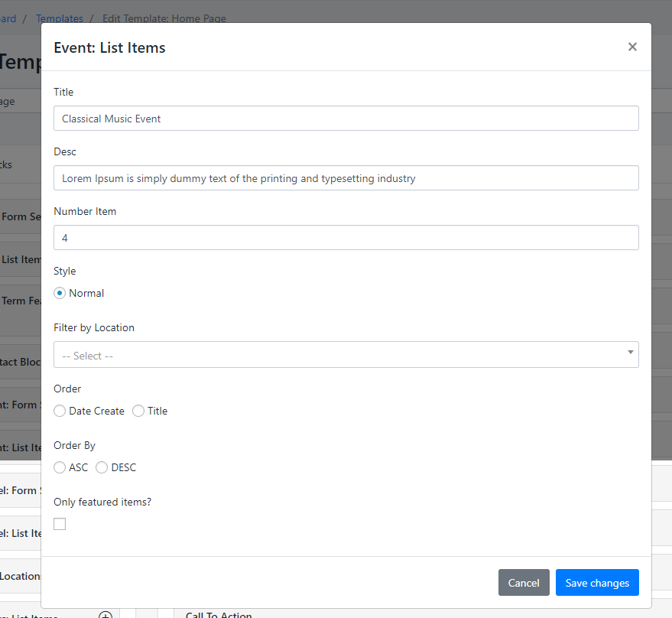Cancel the dialog with the Cancel button
Image resolution: width=672 pixels, height=618 pixels.
point(524,583)
